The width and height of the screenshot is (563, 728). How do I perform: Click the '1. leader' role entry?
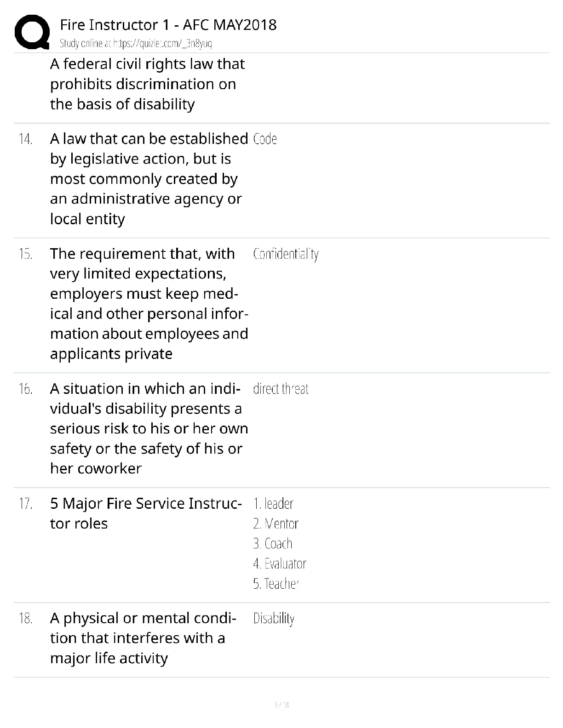273,504
